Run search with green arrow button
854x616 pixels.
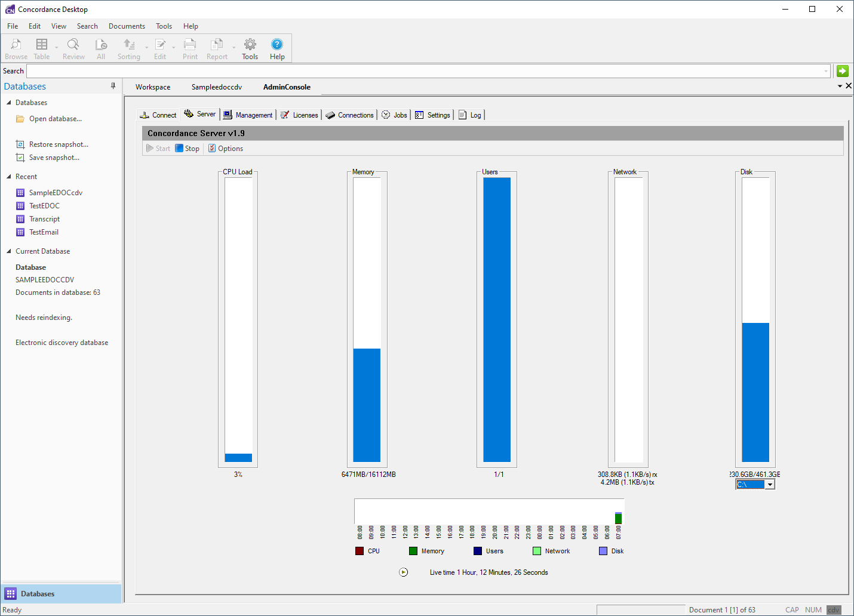pos(843,71)
